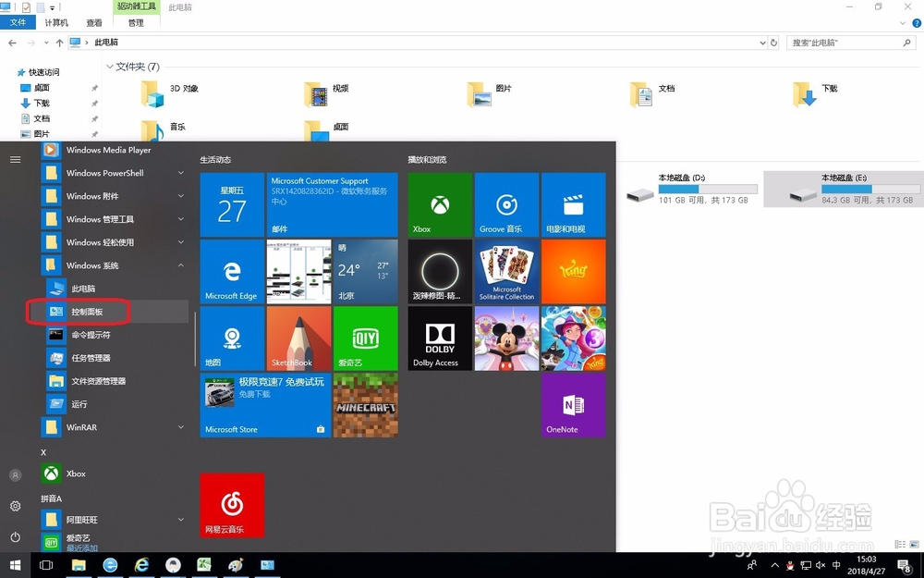Open the Beijing weather tile
Viewport: 924px width, 578px height.
pos(365,271)
